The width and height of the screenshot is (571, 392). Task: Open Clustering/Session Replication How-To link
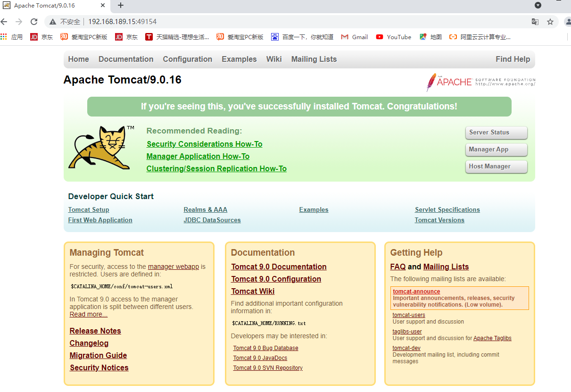(216, 168)
